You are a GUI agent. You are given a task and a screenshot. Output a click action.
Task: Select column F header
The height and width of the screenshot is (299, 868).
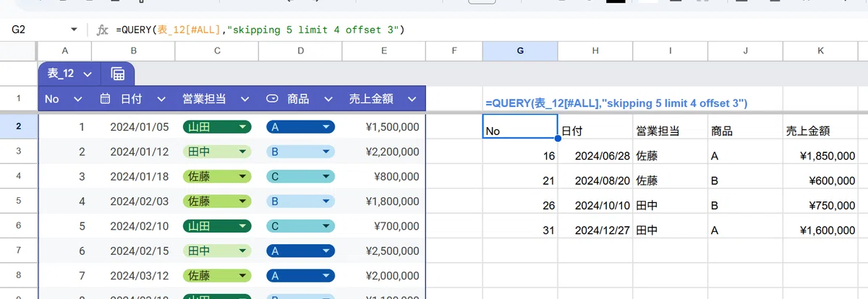click(454, 51)
